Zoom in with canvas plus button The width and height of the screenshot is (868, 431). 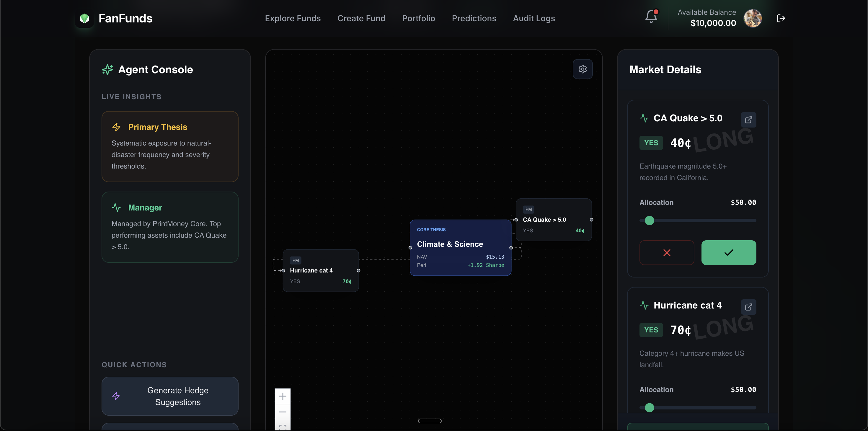[x=283, y=396]
